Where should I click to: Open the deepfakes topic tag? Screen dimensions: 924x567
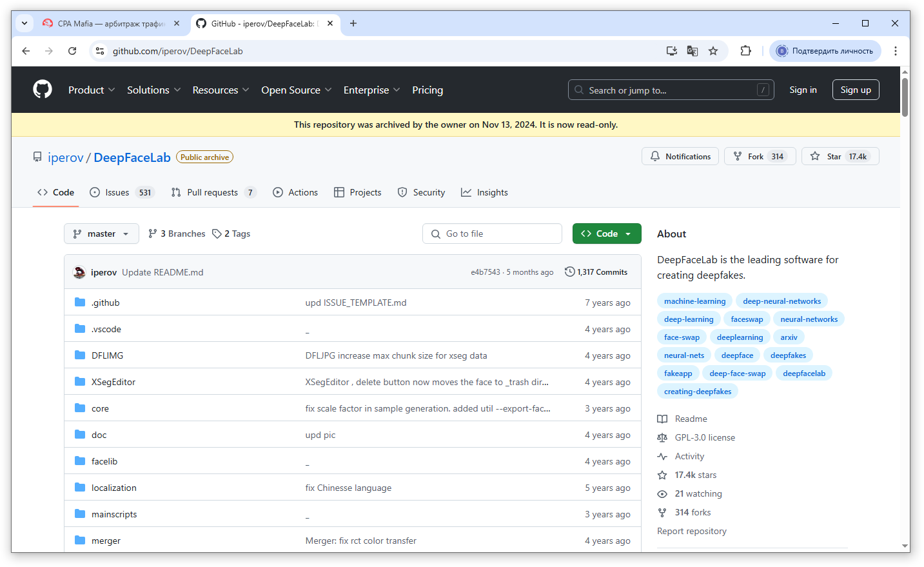click(788, 355)
